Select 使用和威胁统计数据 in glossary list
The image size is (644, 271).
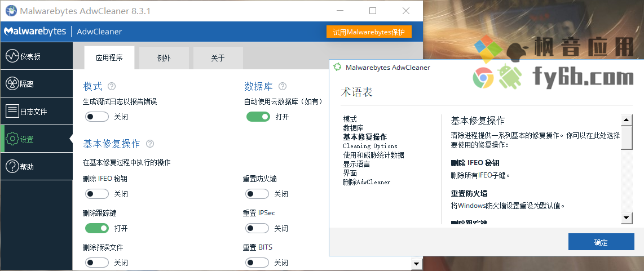point(373,155)
